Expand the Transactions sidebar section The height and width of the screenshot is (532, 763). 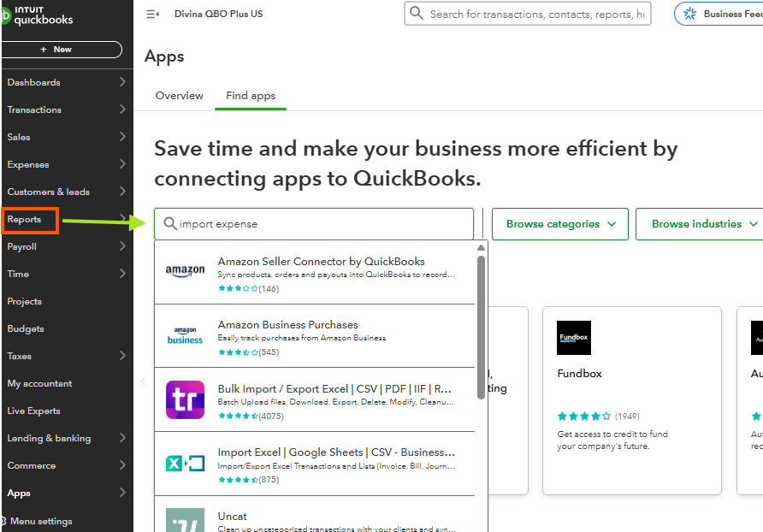pos(34,109)
